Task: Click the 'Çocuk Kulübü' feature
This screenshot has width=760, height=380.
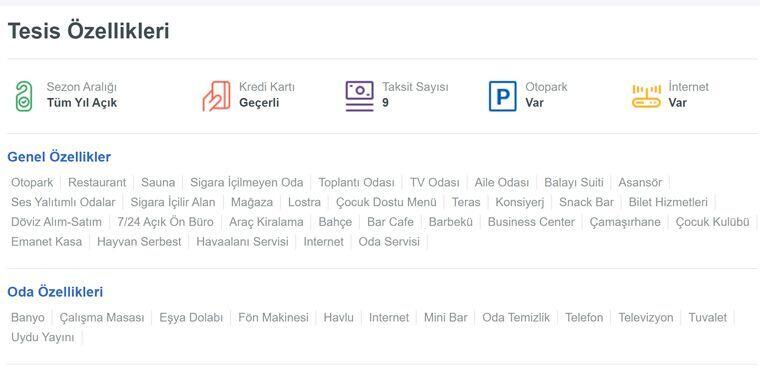Action: 712,222
